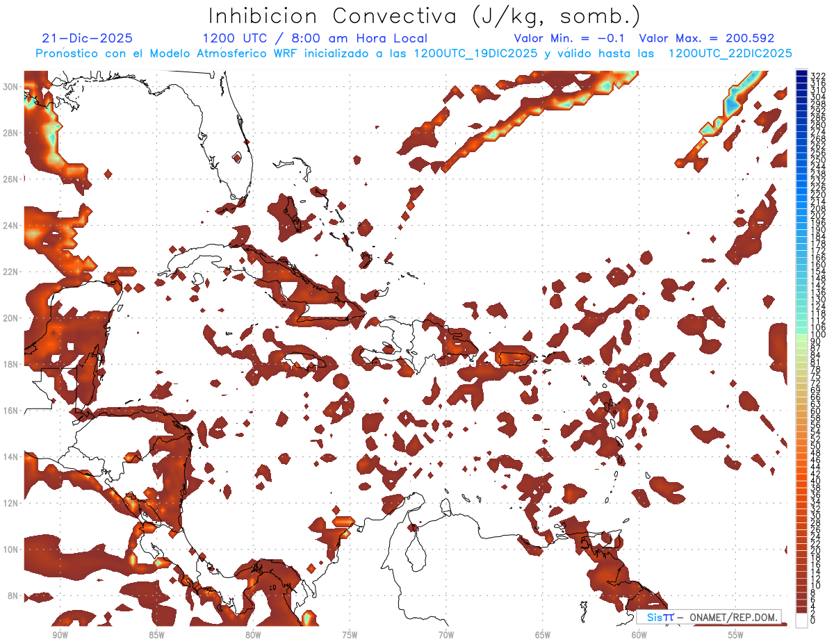
Task: Click the '12N' latitude label
Action: [x=12, y=503]
